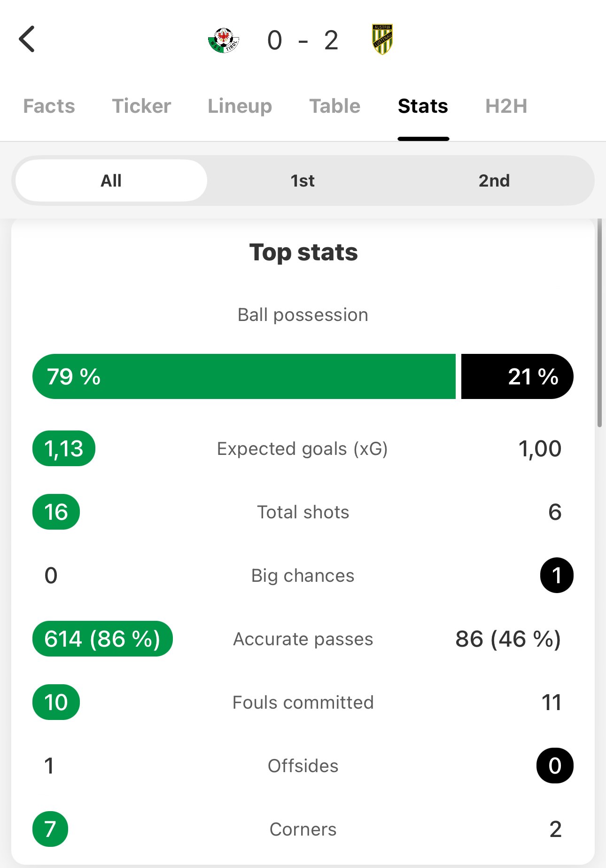The height and width of the screenshot is (868, 606).
Task: Switch stats to 1st half
Action: (x=303, y=180)
